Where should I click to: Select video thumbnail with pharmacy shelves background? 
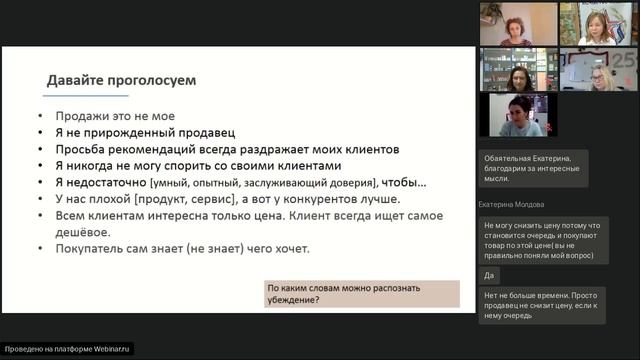(x=518, y=69)
